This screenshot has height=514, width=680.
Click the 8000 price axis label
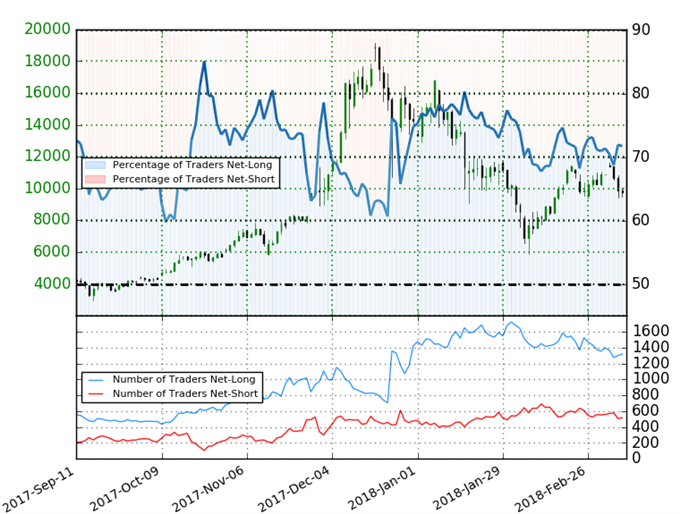point(52,220)
